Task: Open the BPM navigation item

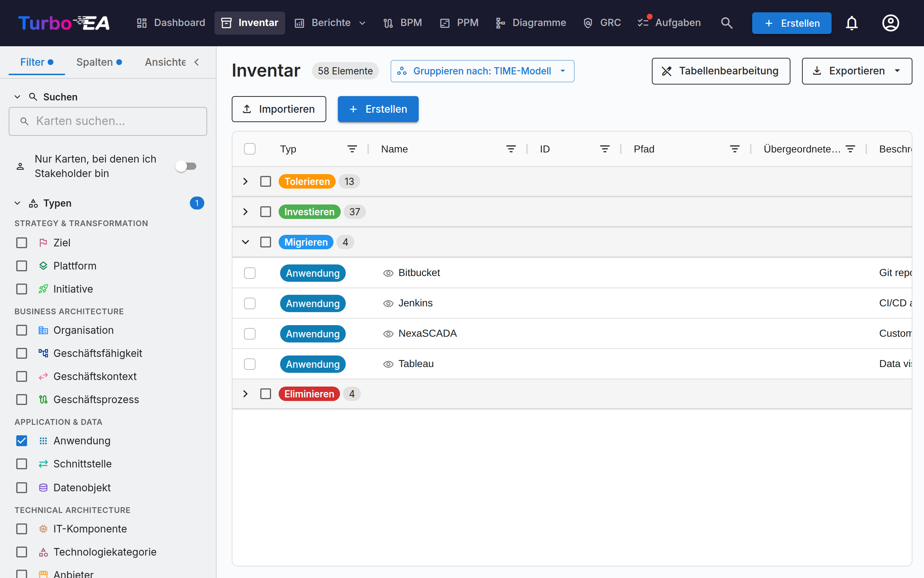Action: [403, 23]
